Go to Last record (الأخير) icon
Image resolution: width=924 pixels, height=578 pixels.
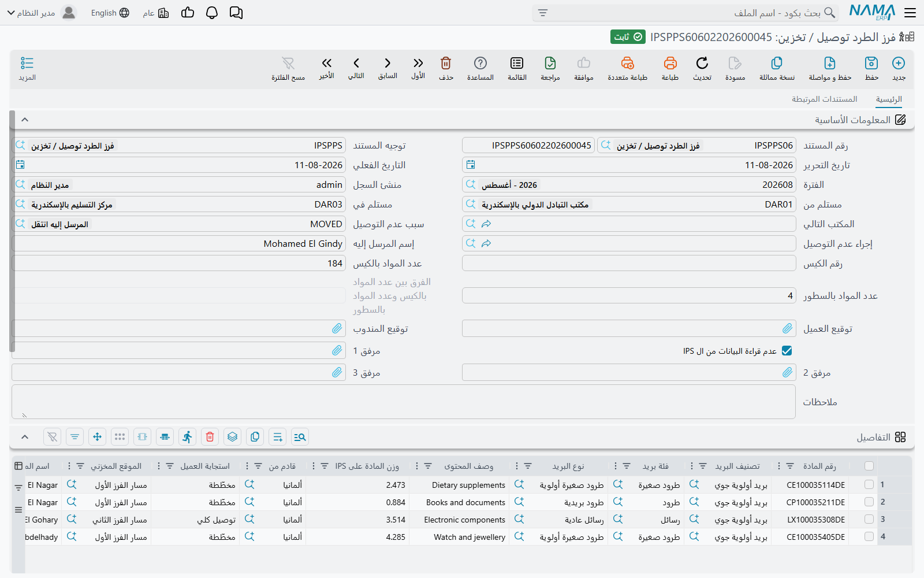(327, 63)
